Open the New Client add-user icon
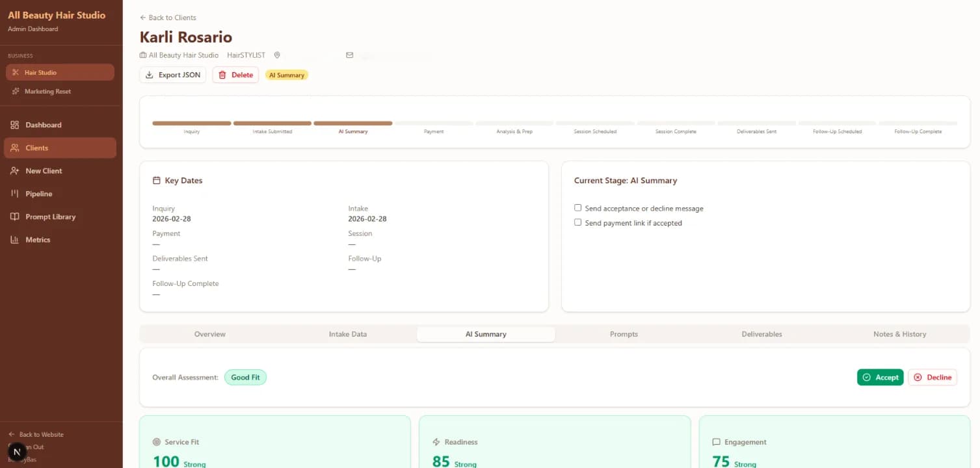980x468 pixels. coord(14,171)
